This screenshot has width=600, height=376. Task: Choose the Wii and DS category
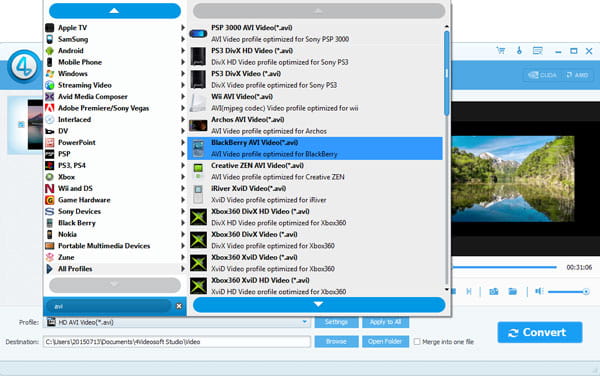(x=115, y=188)
